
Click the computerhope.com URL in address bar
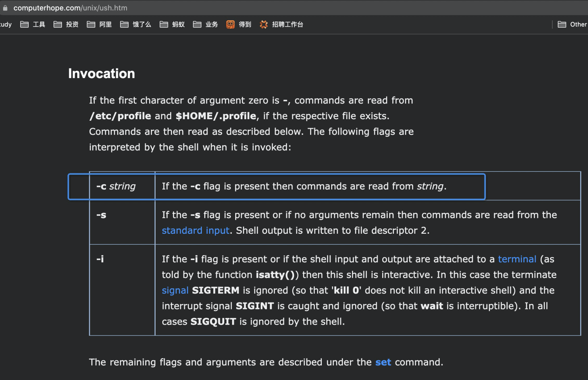coord(71,8)
